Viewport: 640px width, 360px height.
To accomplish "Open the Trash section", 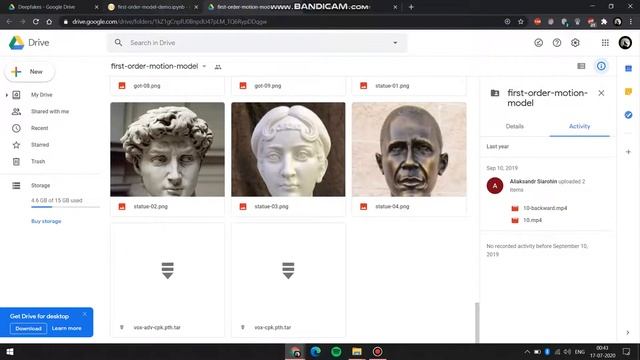I will [x=38, y=162].
